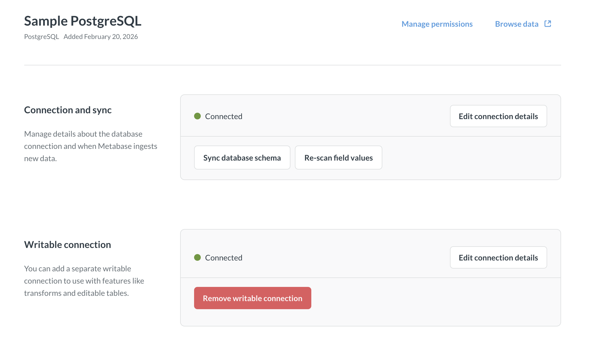
Task: Click Remove writable connection
Action: pyautogui.click(x=252, y=298)
